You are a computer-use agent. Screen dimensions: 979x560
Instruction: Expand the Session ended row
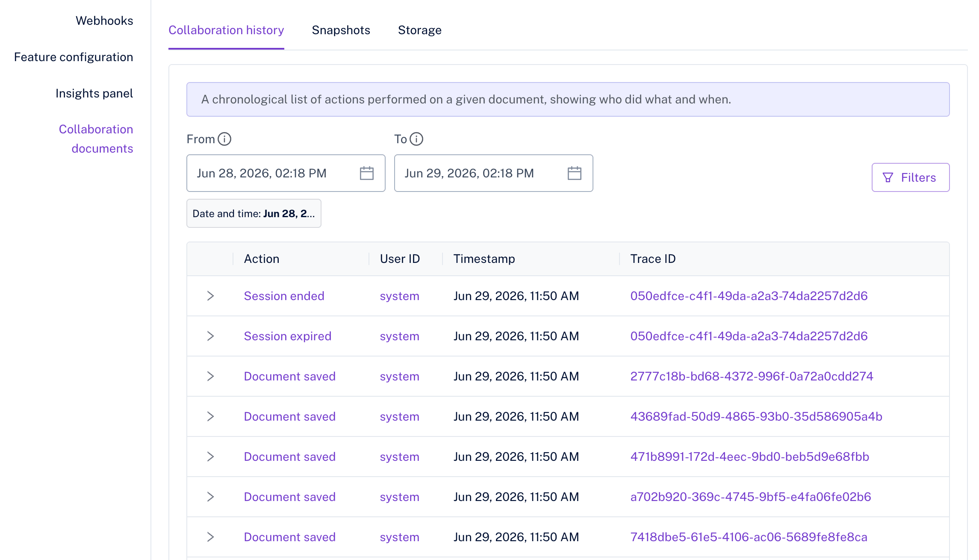[210, 296]
